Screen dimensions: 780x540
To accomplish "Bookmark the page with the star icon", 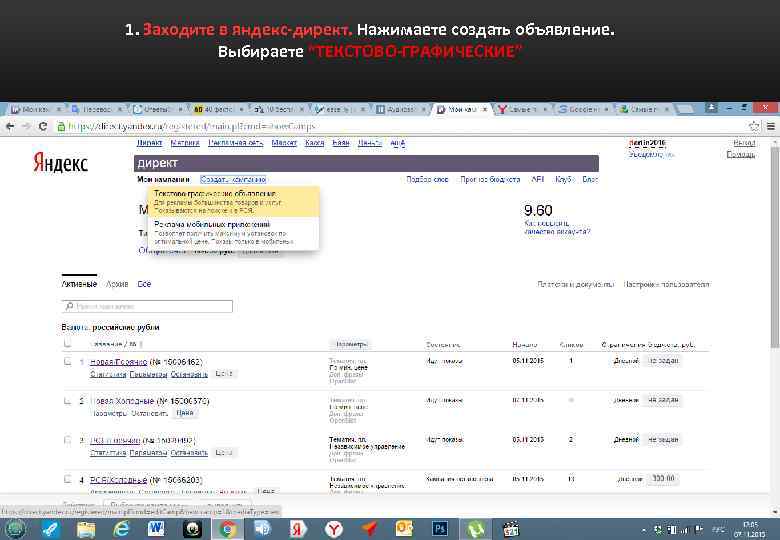I will (755, 126).
